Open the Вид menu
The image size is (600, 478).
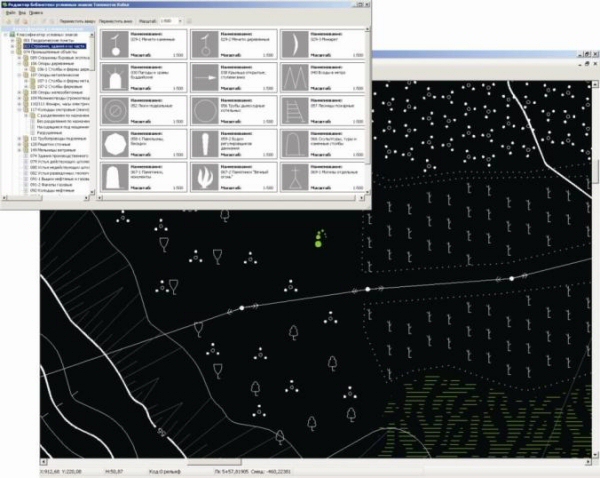pyautogui.click(x=21, y=13)
